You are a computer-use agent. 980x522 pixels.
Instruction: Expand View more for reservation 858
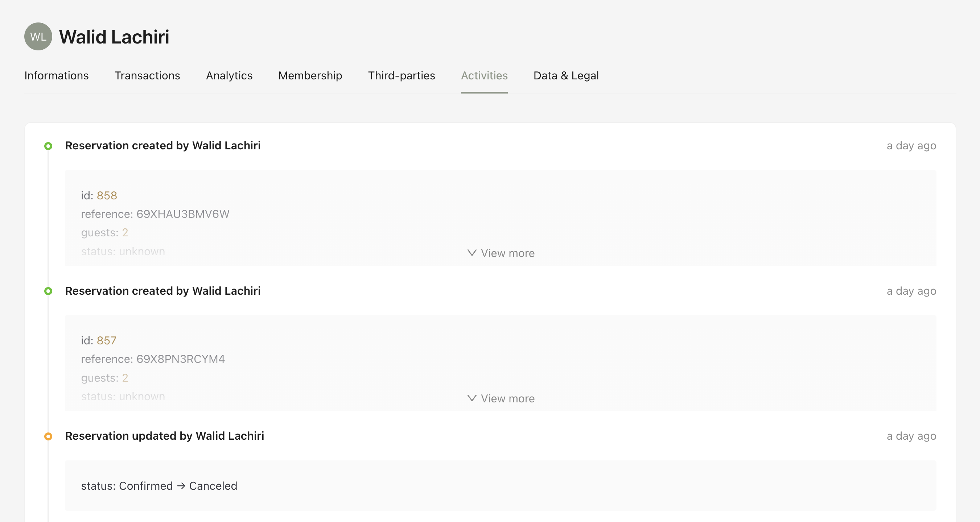tap(501, 253)
